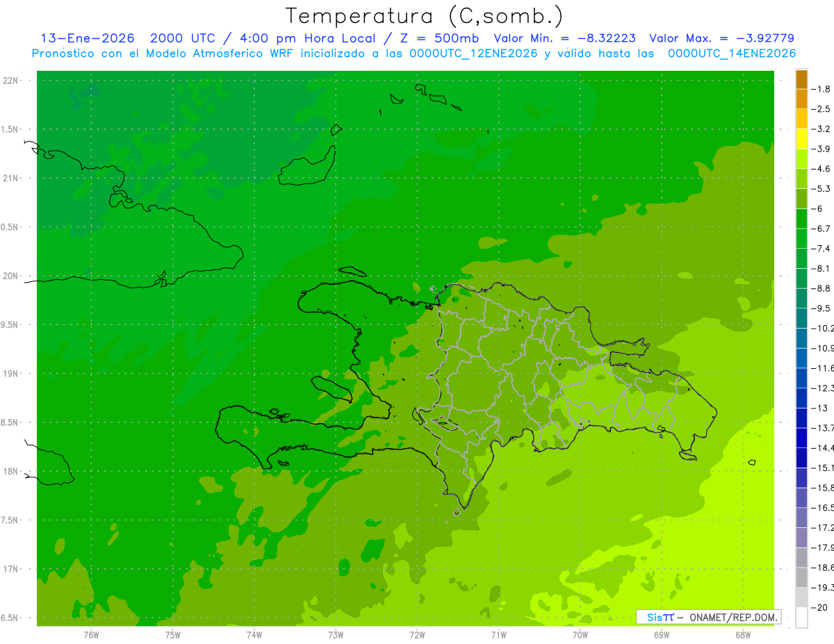Click the blue 'Sis' logo text
Image resolution: width=834 pixels, height=644 pixels.
pyautogui.click(x=653, y=617)
